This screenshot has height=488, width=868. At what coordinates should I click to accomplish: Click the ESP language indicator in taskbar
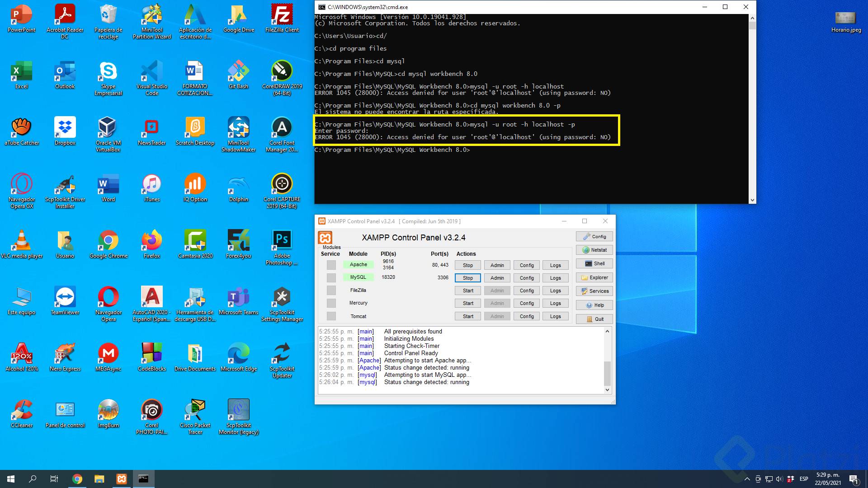click(x=804, y=479)
